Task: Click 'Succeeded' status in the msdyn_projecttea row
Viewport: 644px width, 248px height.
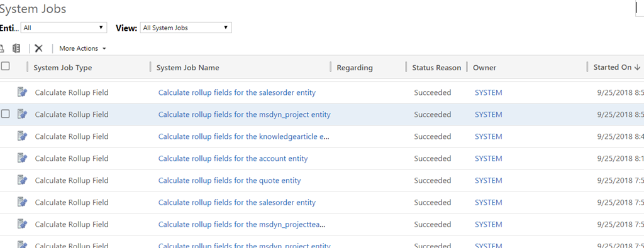Action: (x=433, y=225)
